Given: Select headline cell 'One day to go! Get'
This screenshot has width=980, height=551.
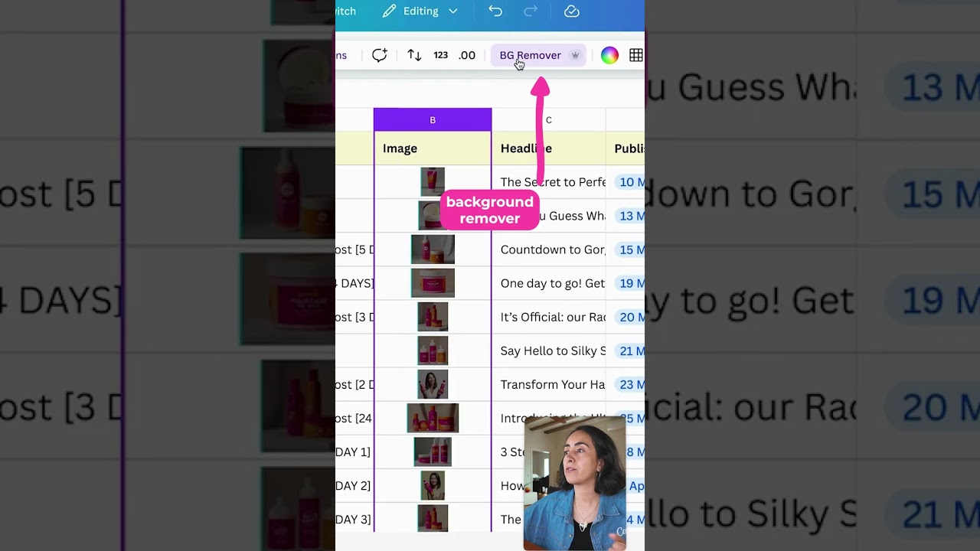Looking at the screenshot, I should point(548,283).
